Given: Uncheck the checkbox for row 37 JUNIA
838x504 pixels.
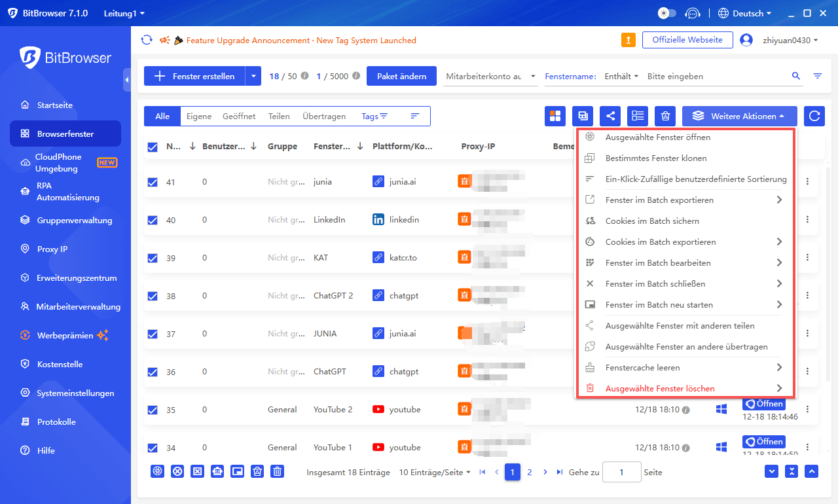Looking at the screenshot, I should pos(153,334).
